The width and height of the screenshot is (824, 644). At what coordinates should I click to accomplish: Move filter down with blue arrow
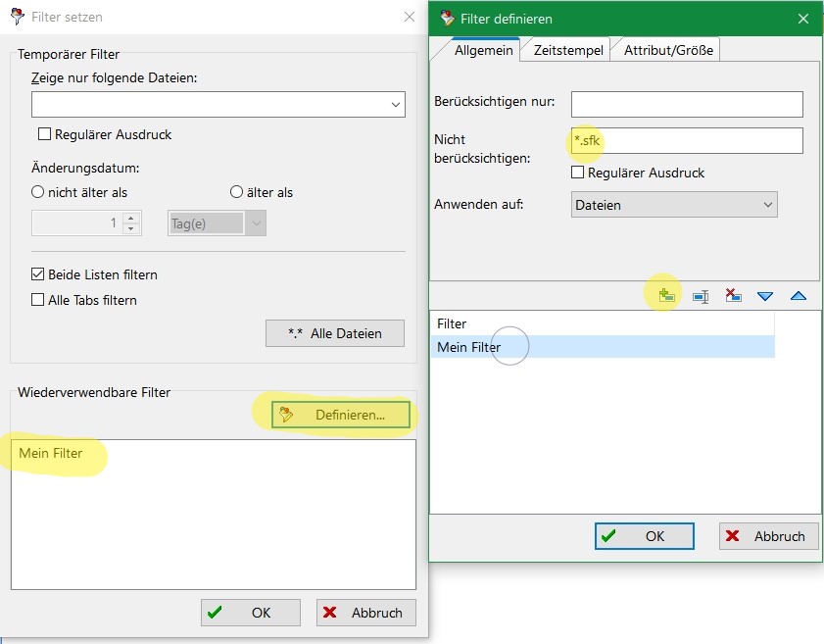pyautogui.click(x=765, y=296)
